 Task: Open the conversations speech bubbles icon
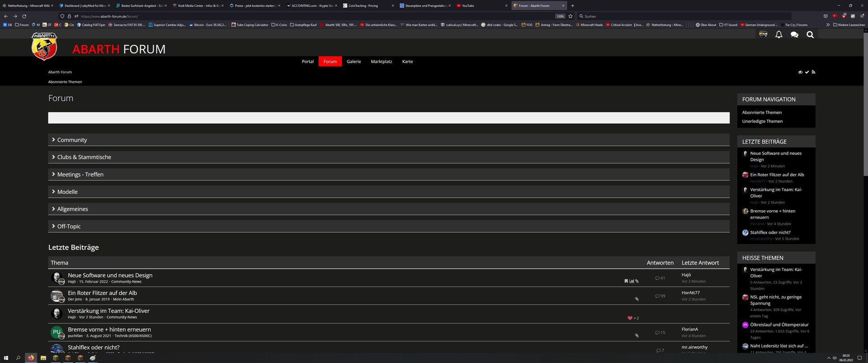794,35
